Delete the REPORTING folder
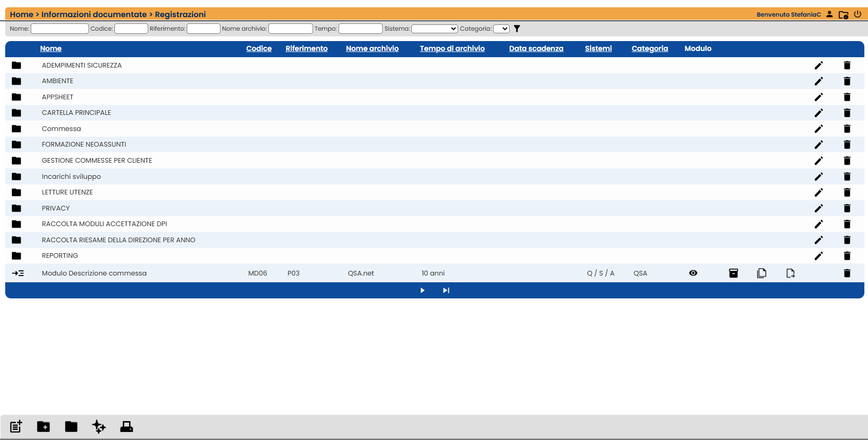This screenshot has height=445, width=868. tap(847, 256)
